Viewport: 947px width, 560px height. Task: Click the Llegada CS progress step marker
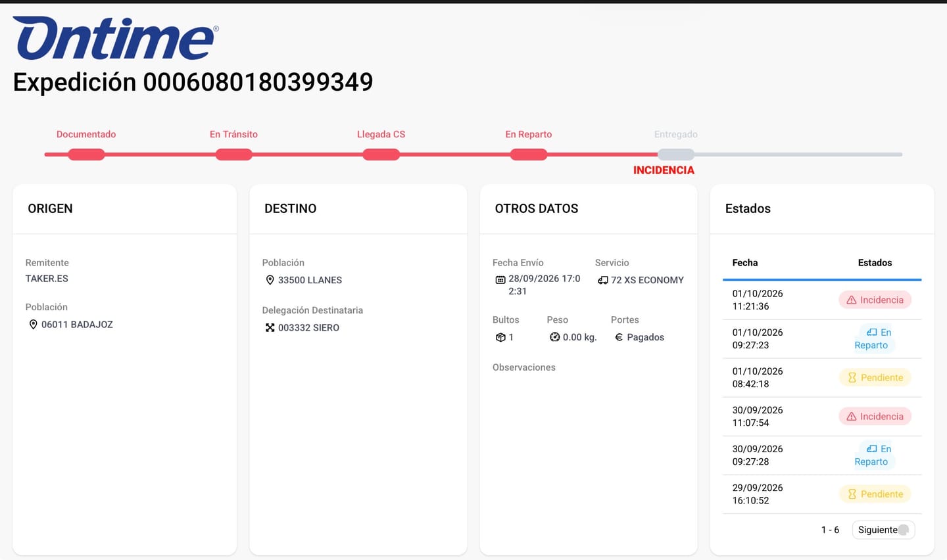point(381,154)
